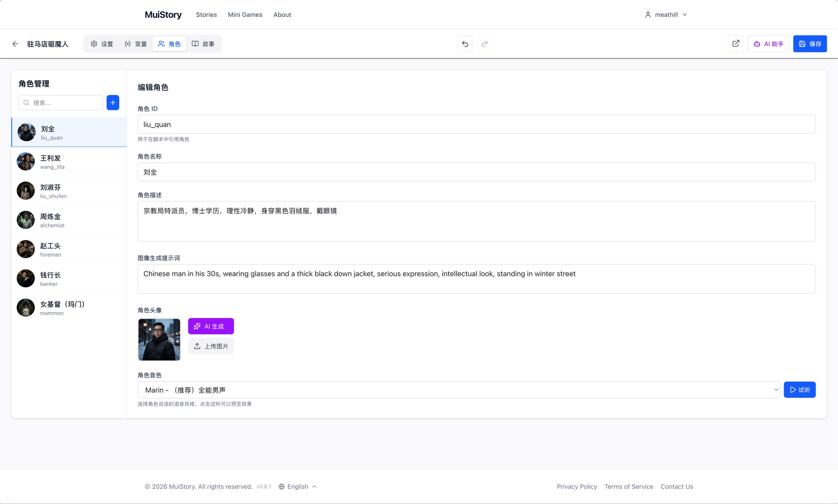This screenshot has height=504, width=838.
Task: Click the undo arrow button
Action: click(465, 44)
